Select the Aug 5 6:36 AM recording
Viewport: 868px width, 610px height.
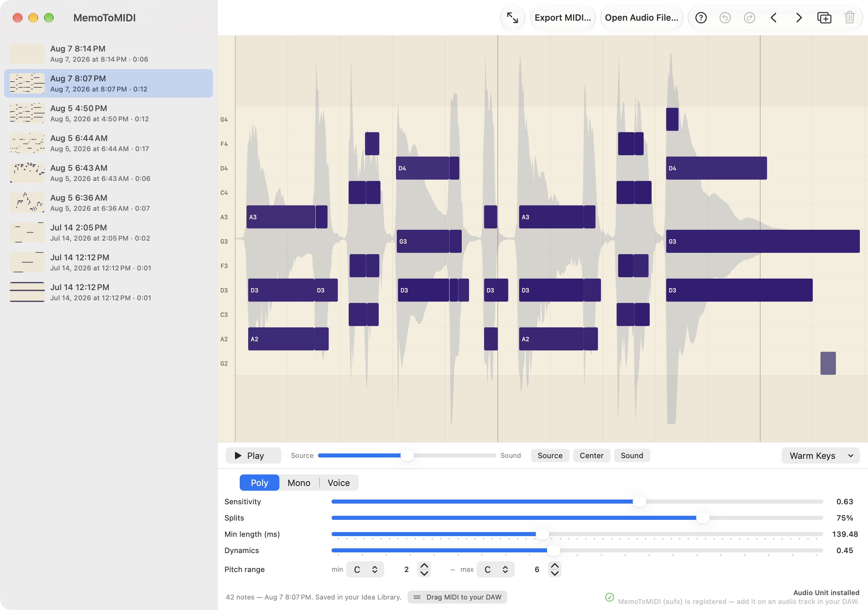(x=108, y=203)
